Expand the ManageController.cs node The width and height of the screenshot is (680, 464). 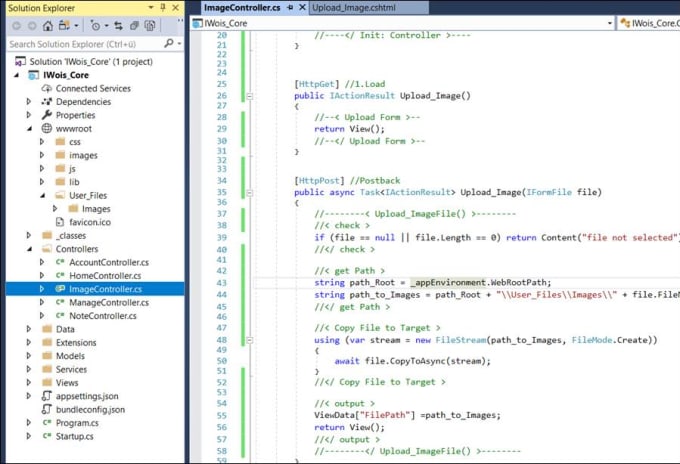[42, 302]
